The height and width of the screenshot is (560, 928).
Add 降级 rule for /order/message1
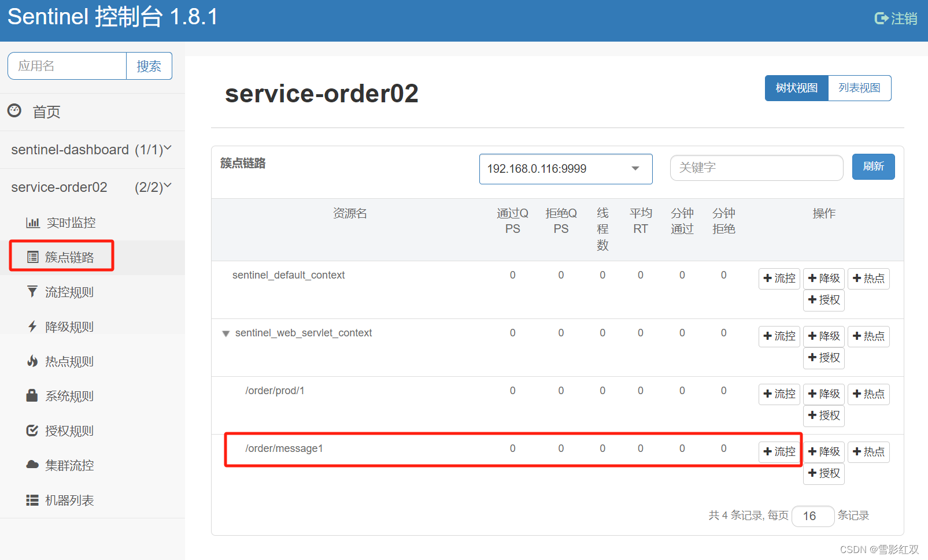(823, 452)
